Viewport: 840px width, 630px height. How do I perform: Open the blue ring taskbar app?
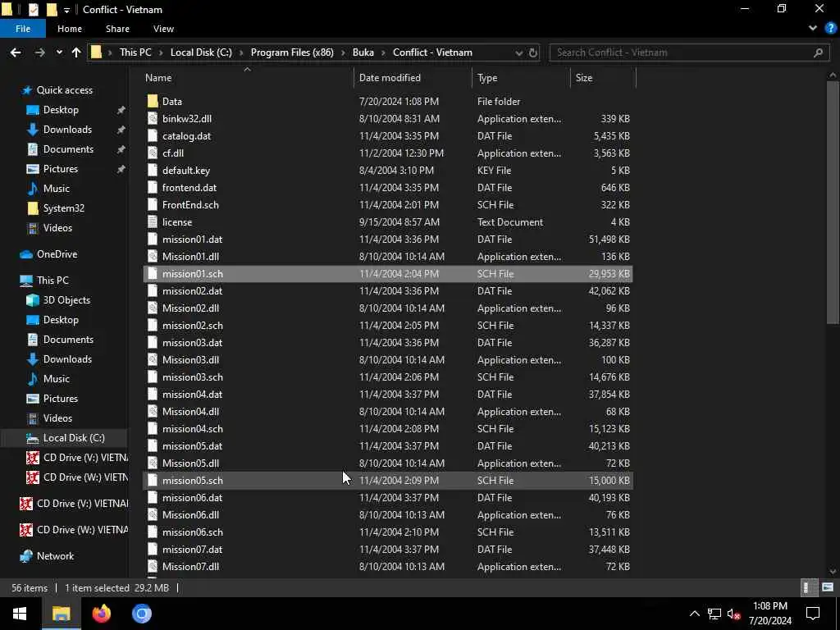click(142, 614)
